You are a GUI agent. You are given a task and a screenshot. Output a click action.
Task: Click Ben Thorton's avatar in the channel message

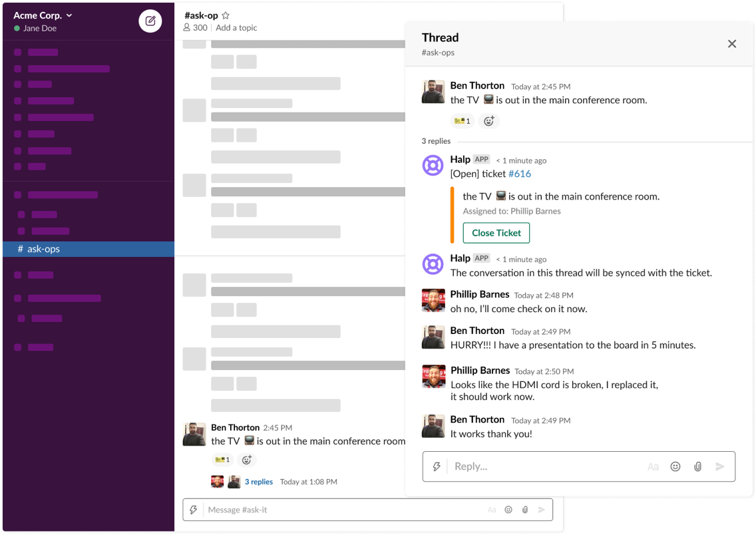tap(194, 435)
